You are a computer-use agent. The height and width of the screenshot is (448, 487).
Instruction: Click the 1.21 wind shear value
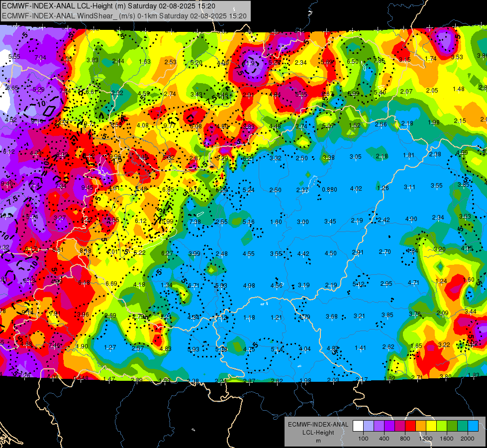coord(276,318)
